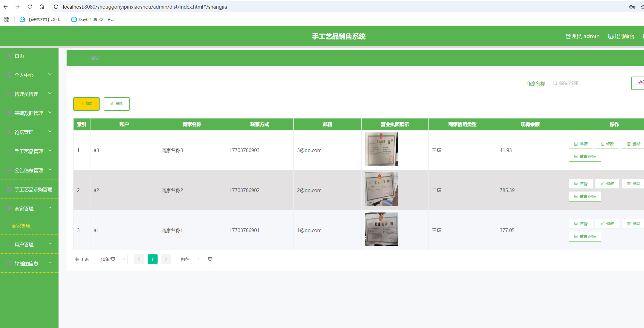Viewport: 644px width, 328px height.
Task: Open 手工艺品求购管理 menu item
Action: [33, 189]
